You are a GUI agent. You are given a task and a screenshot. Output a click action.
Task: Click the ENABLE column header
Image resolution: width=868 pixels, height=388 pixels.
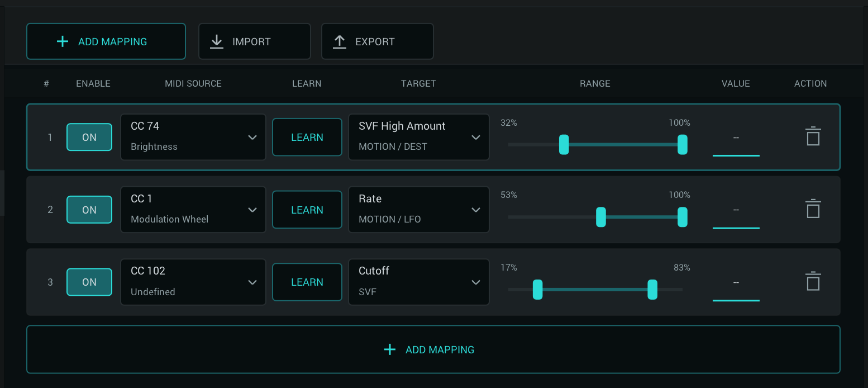(93, 83)
